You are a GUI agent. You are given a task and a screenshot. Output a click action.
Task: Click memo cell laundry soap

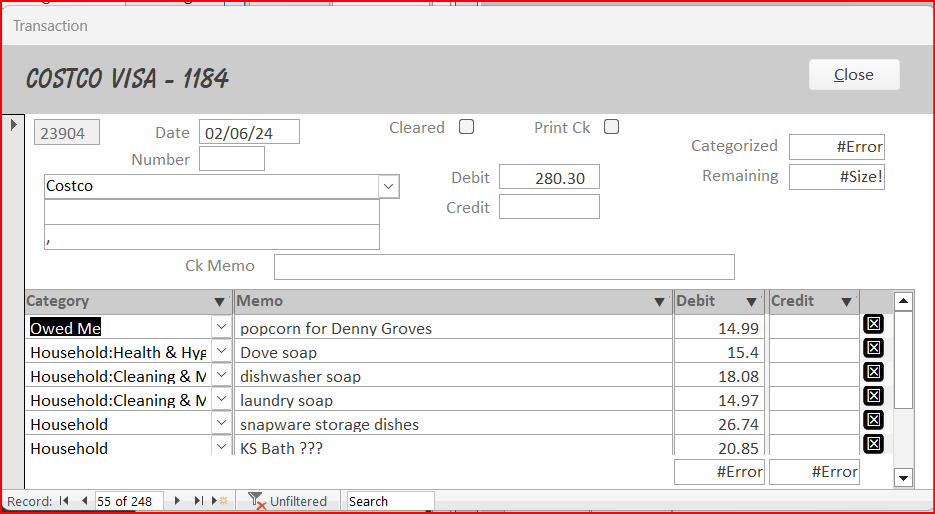(x=453, y=399)
